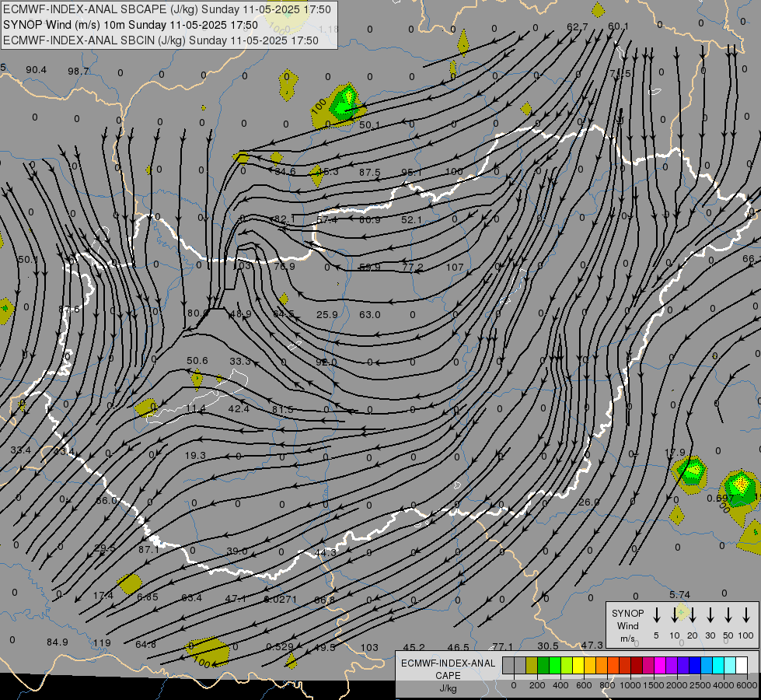Click the 2500 tick label on the colorbar
The height and width of the screenshot is (700, 761).
[x=700, y=685]
